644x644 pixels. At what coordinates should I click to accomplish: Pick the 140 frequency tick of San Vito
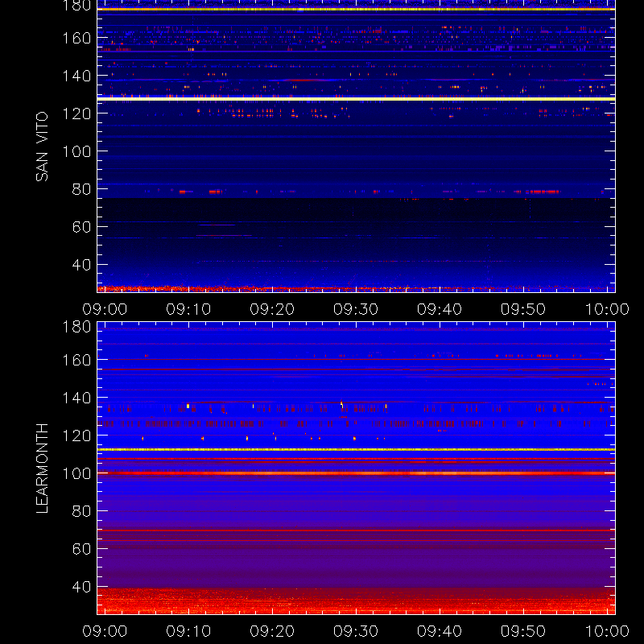click(x=76, y=76)
